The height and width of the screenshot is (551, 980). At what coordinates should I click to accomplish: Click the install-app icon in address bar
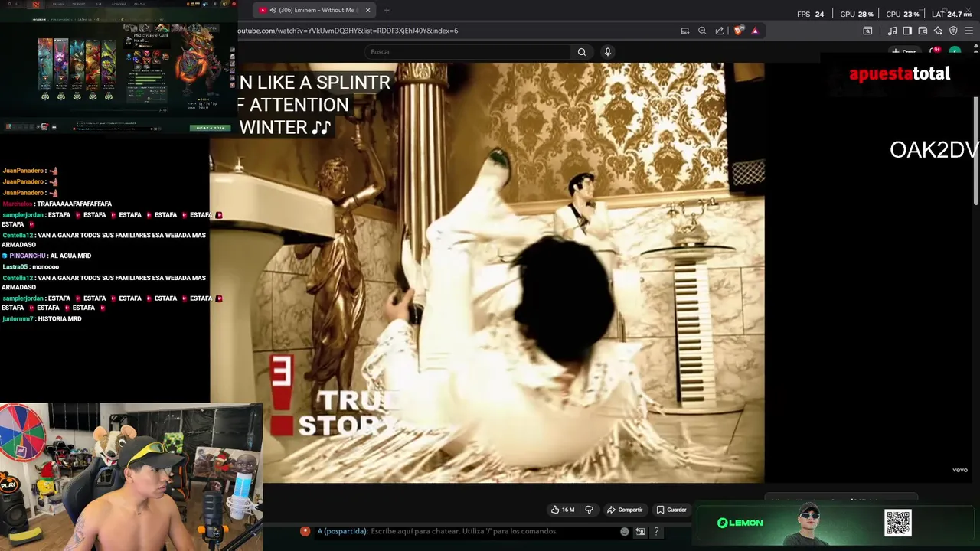coord(685,31)
